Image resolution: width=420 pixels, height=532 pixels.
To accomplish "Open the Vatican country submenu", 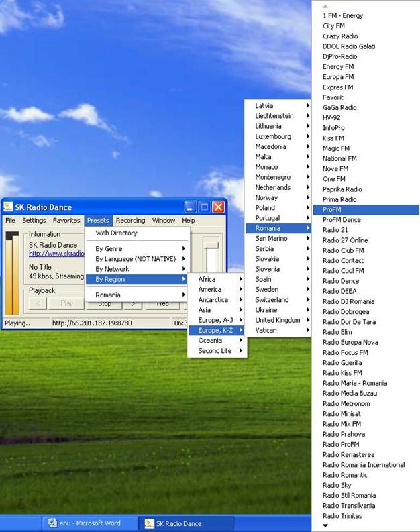I will (x=278, y=330).
